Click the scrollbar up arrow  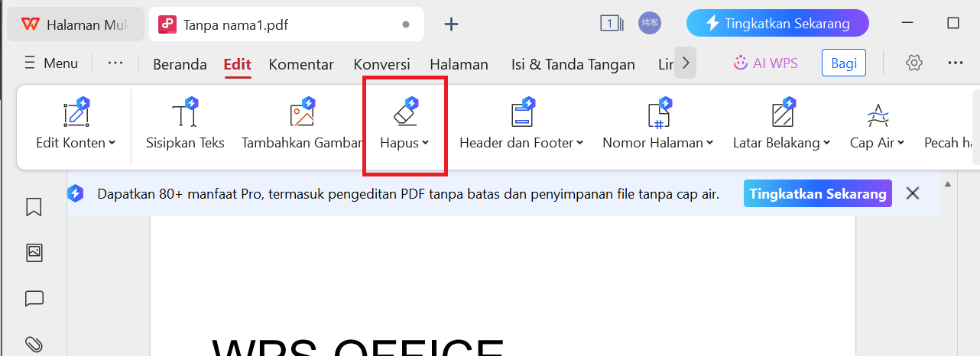point(948,184)
